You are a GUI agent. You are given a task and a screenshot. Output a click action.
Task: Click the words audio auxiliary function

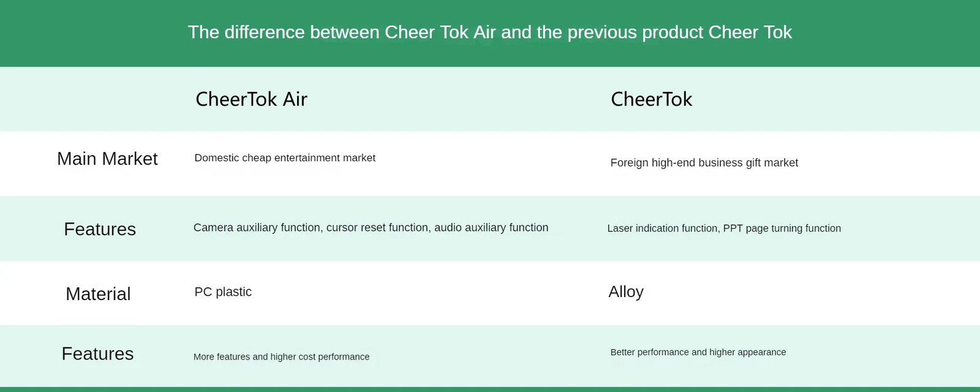491,228
